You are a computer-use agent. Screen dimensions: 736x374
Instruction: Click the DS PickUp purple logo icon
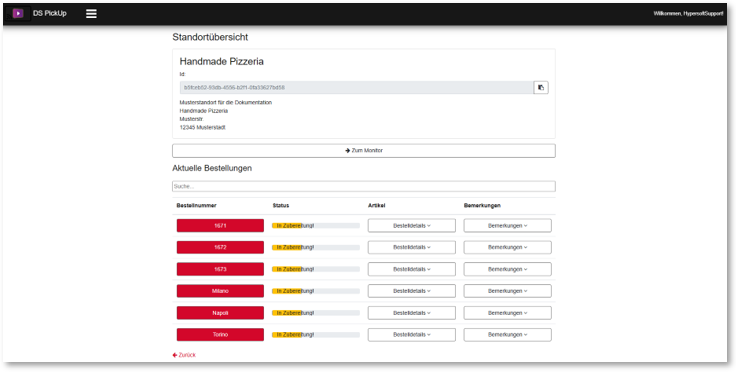[x=18, y=14]
